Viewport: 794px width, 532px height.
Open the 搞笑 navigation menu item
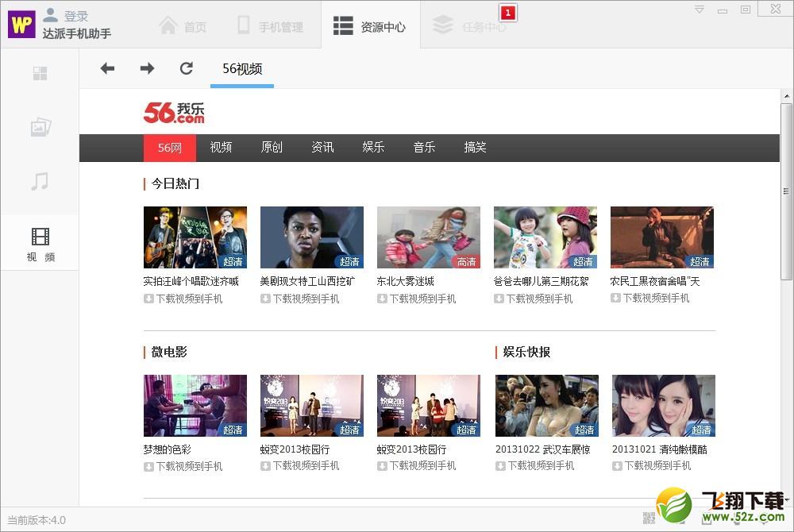[475, 148]
